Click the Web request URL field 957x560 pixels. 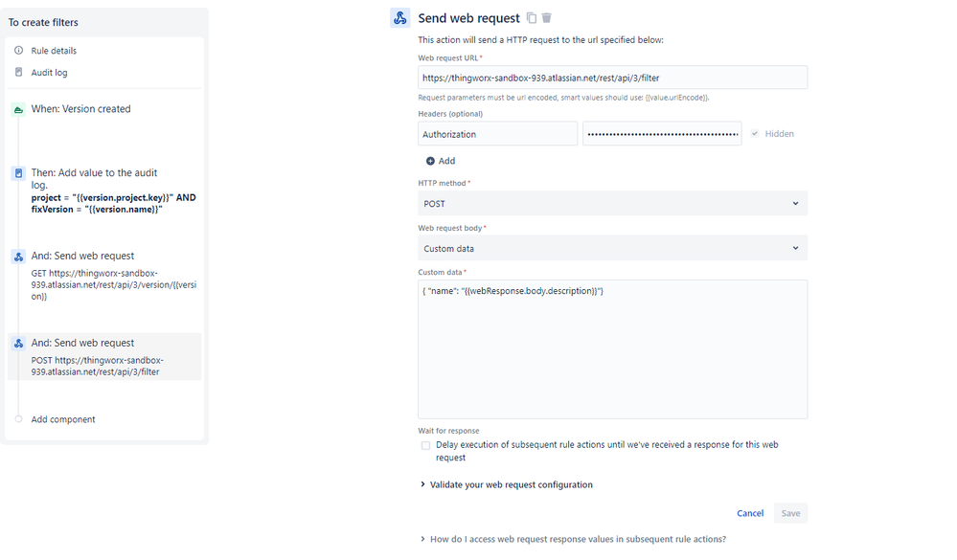tap(613, 78)
